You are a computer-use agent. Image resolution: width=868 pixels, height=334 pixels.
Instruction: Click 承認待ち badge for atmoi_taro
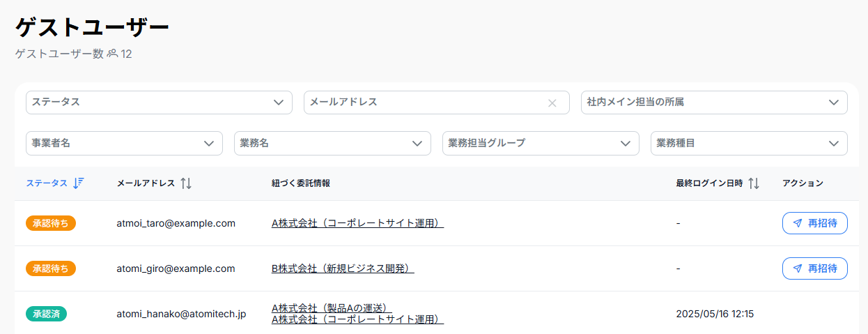50,223
